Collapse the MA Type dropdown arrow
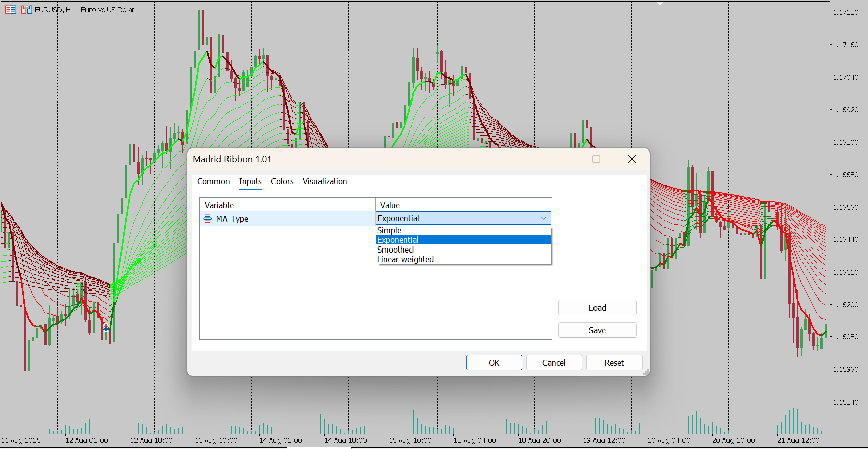868x449 pixels. 544,218
